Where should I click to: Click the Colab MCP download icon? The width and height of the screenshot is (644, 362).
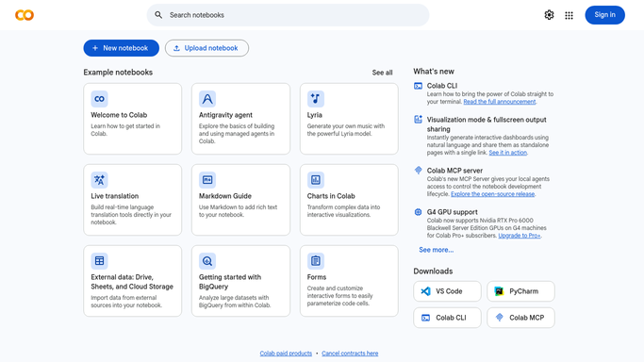pos(499,318)
